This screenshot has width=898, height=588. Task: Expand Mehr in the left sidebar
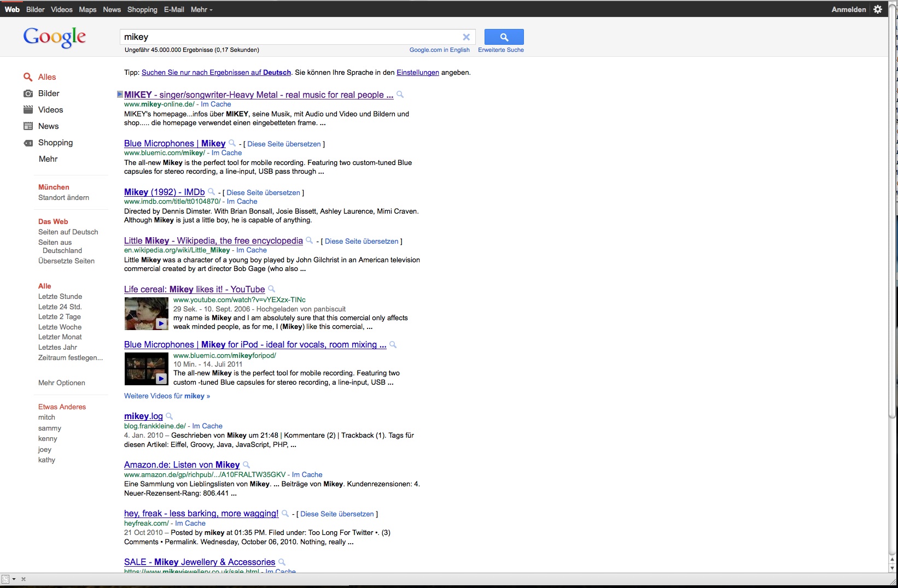[48, 159]
